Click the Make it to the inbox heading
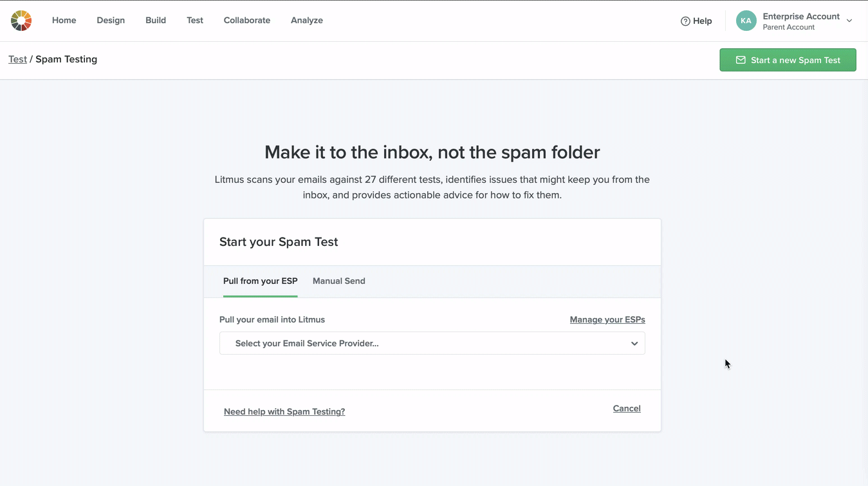The image size is (868, 486). click(432, 152)
